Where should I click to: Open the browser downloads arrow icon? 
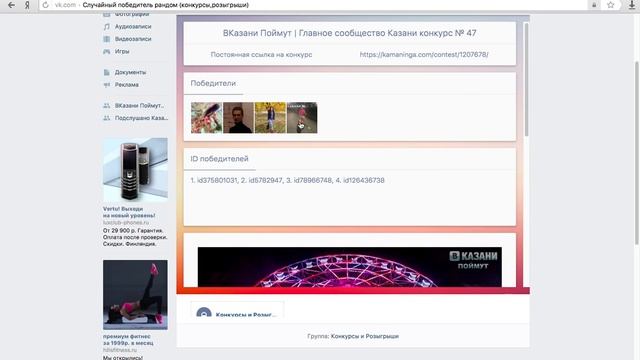632,5
